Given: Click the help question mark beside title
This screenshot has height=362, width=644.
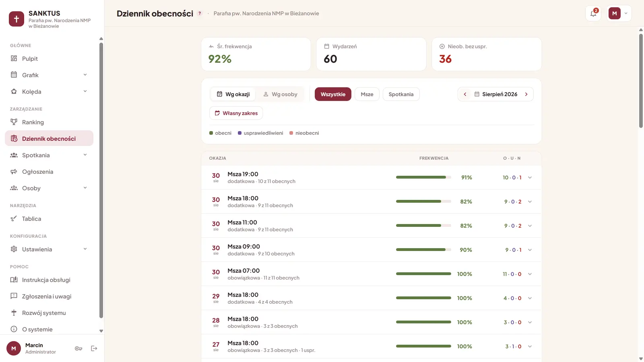Looking at the screenshot, I should pos(200,13).
